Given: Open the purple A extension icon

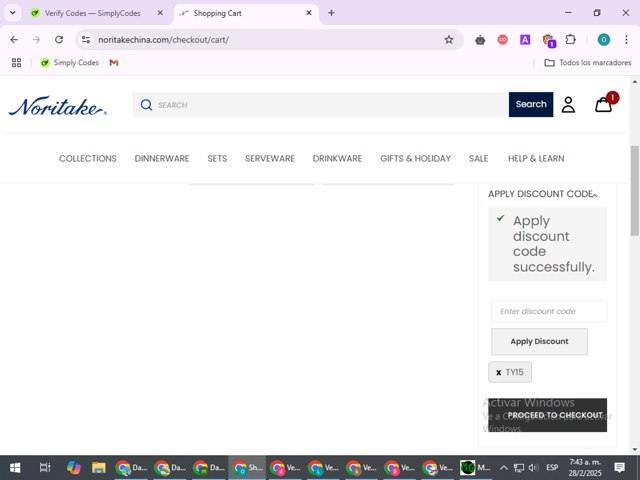Looking at the screenshot, I should pyautogui.click(x=525, y=40).
